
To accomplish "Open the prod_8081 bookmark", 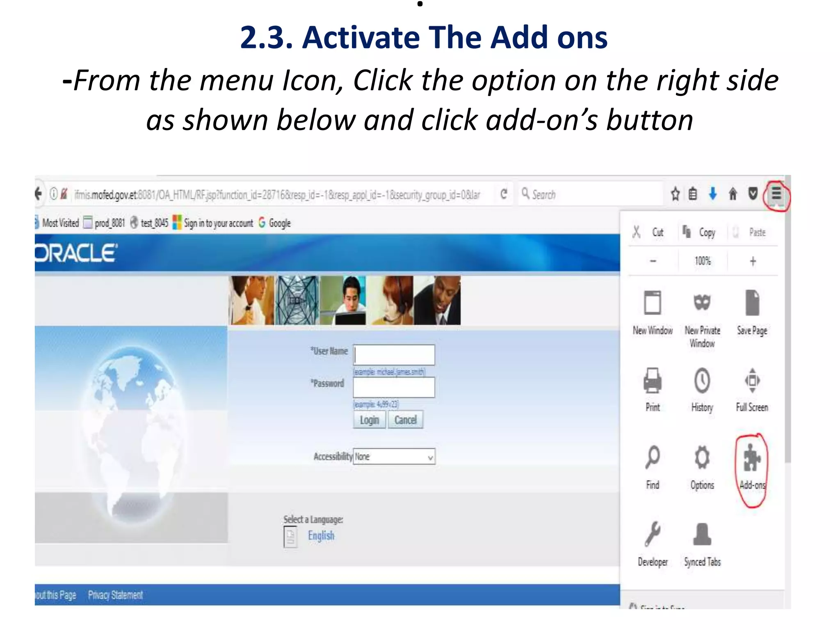I will (105, 223).
